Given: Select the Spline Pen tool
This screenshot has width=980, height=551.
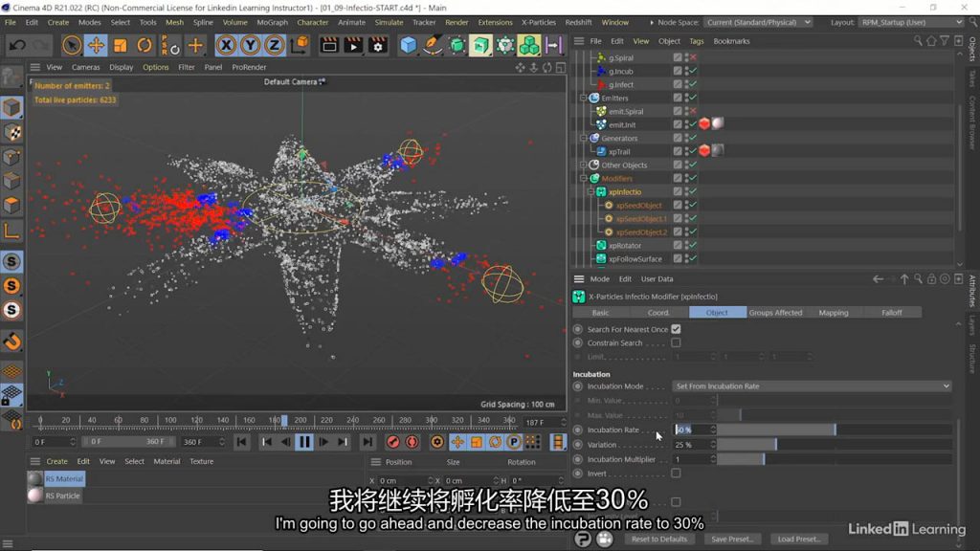Looking at the screenshot, I should (432, 46).
